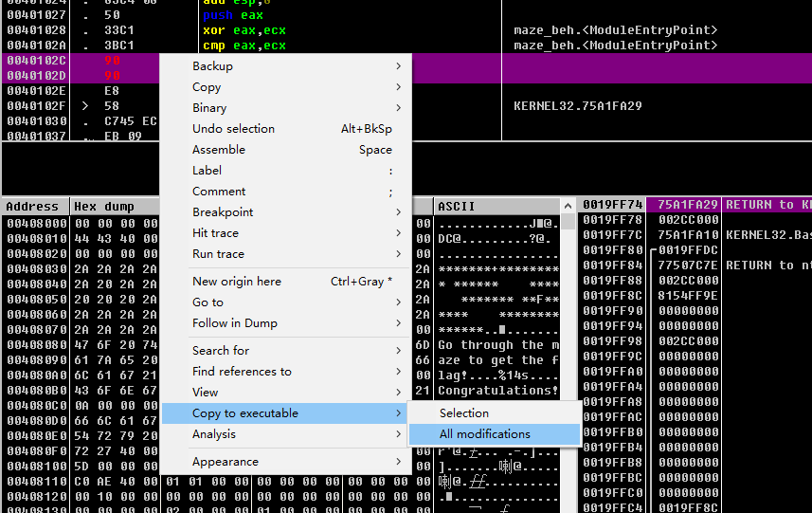Expand the Backup submenu
This screenshot has width=812, height=513.
click(212, 66)
